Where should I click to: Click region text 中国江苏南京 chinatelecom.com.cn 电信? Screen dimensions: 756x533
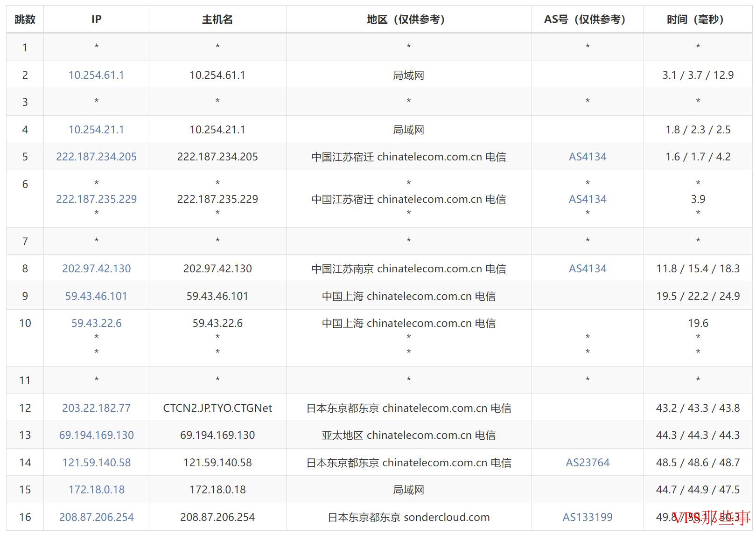click(x=409, y=269)
